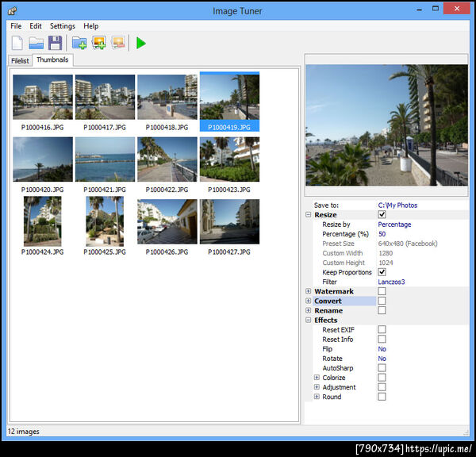Enable the Round checkbox

382,397
